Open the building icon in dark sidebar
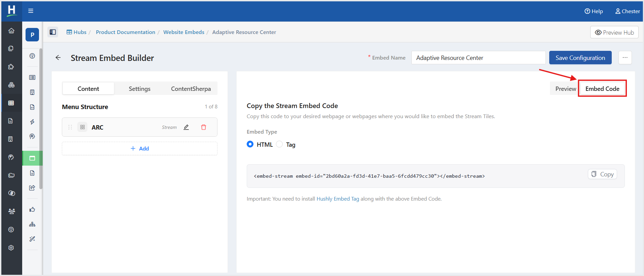 11,139
